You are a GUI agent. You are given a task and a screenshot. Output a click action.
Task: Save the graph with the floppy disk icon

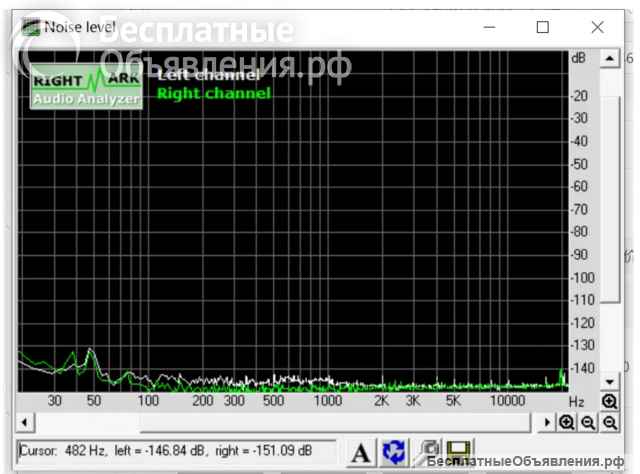pos(459,451)
